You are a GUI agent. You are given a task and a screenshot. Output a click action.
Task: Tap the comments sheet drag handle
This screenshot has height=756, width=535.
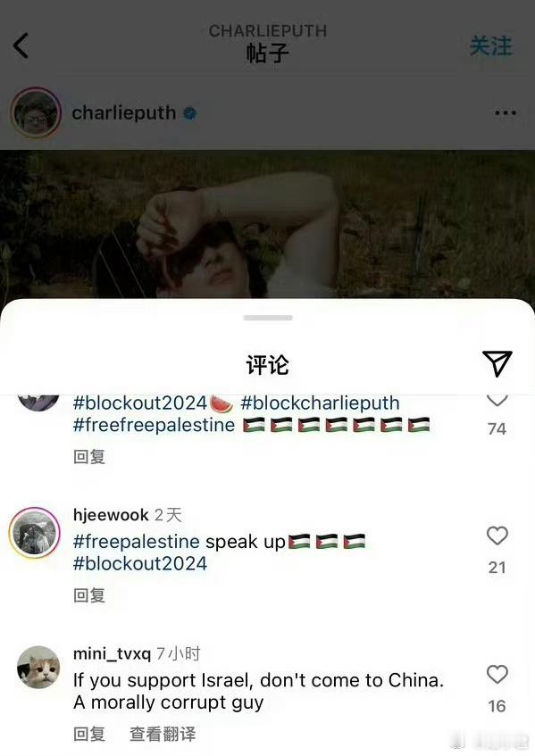coord(268,318)
